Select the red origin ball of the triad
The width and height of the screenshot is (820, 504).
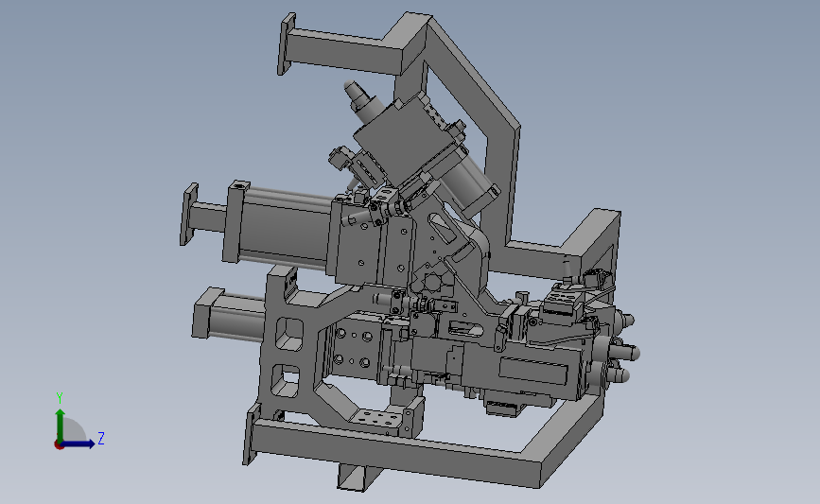(59, 445)
